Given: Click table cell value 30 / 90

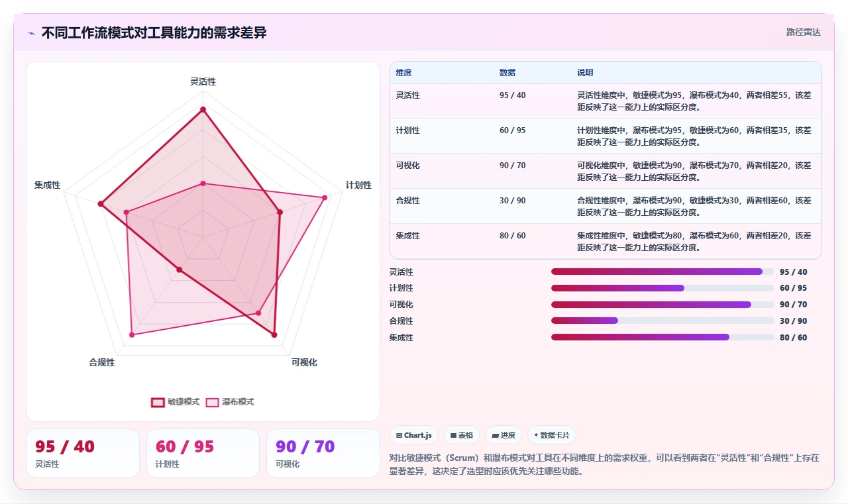Looking at the screenshot, I should pos(513,201).
